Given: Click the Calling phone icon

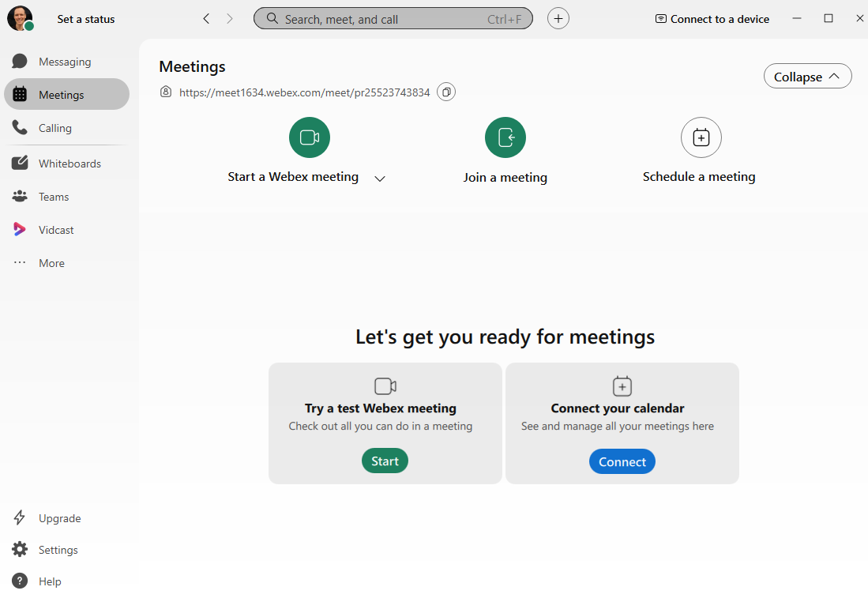Looking at the screenshot, I should (x=20, y=127).
